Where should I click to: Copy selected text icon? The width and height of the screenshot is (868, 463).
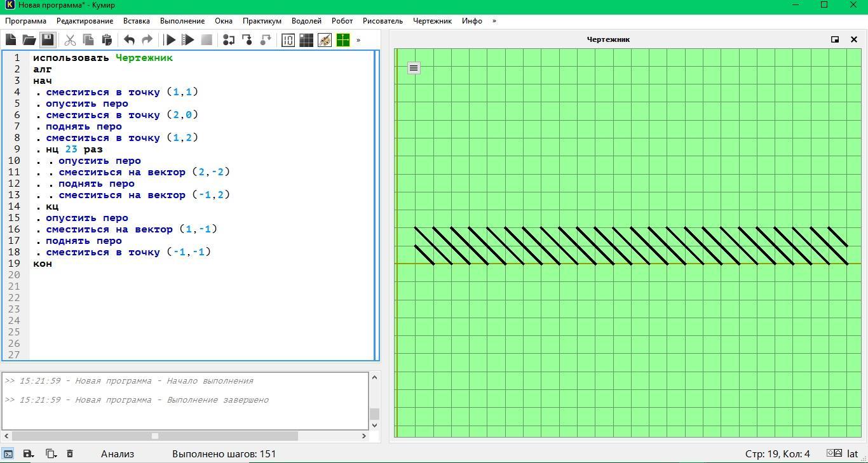pyautogui.click(x=88, y=40)
